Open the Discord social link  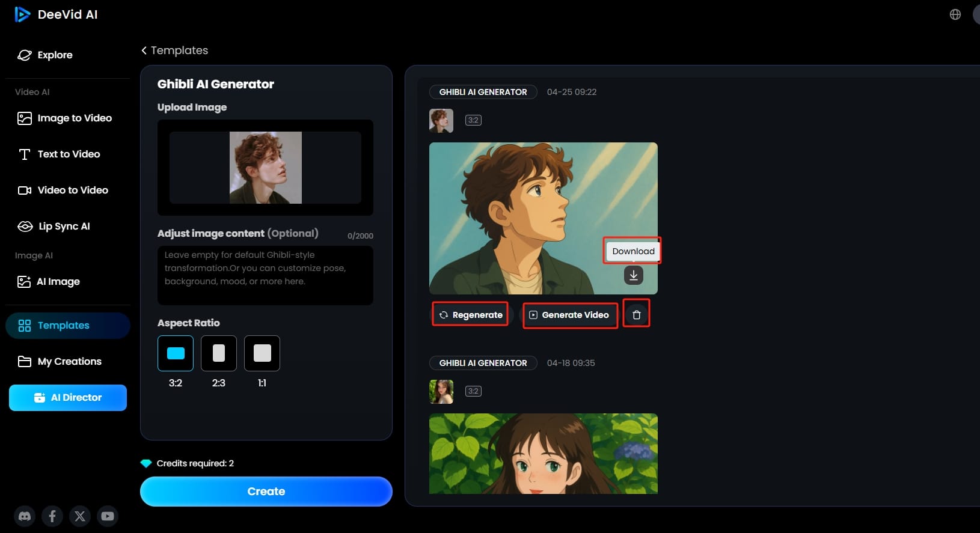pyautogui.click(x=25, y=516)
